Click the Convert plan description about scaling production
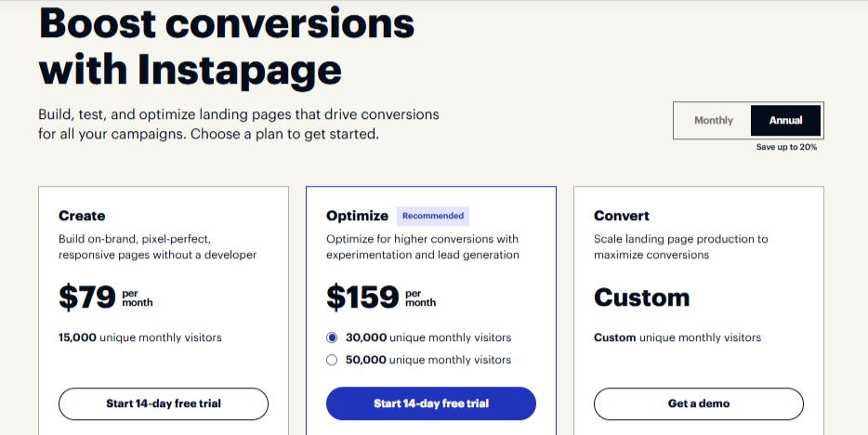This screenshot has height=435, width=868. click(x=681, y=247)
